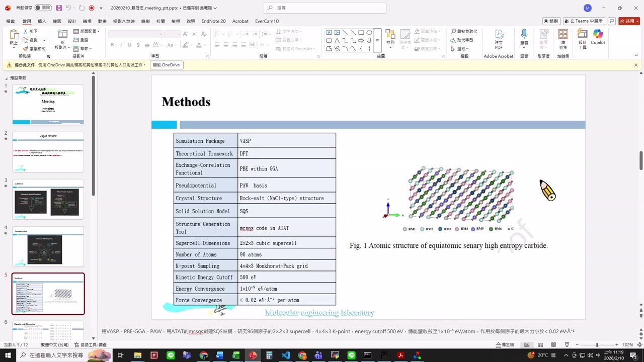Open the font name combo box
644x362 pixels.
coord(136,34)
